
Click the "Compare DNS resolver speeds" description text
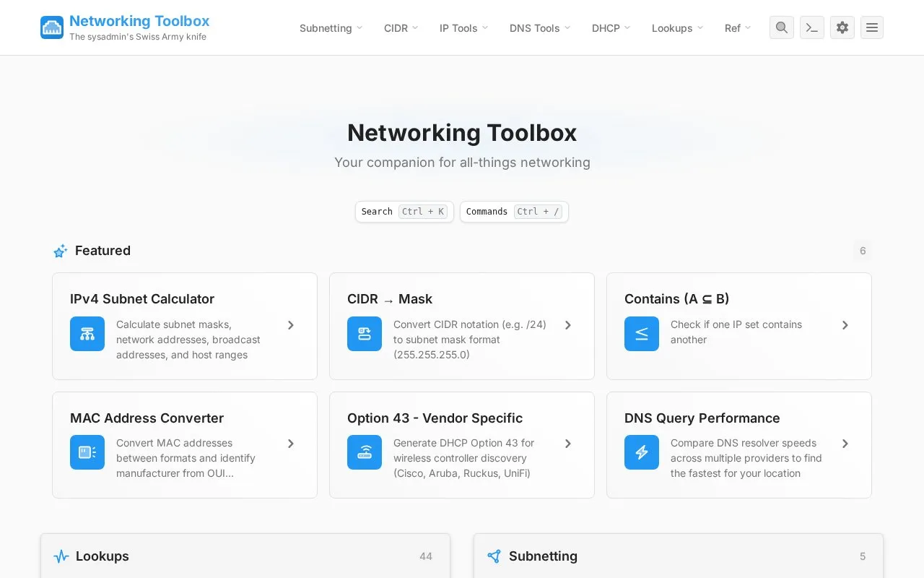(x=746, y=458)
